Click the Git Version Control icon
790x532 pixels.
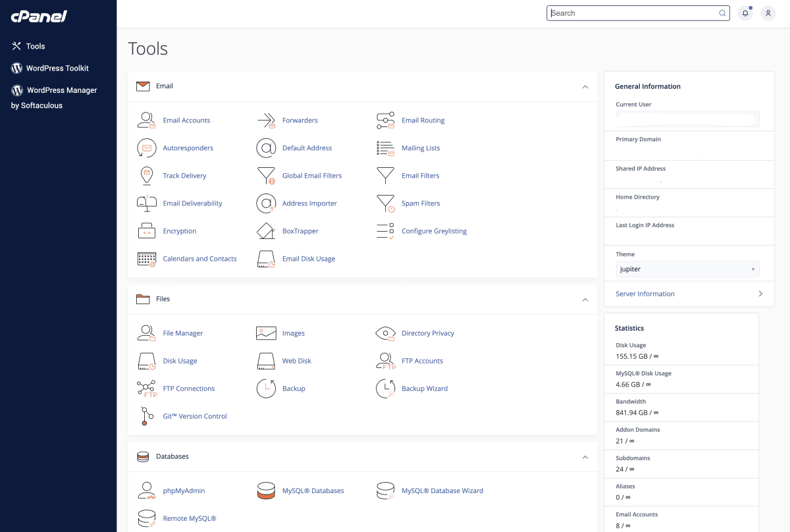[146, 416]
